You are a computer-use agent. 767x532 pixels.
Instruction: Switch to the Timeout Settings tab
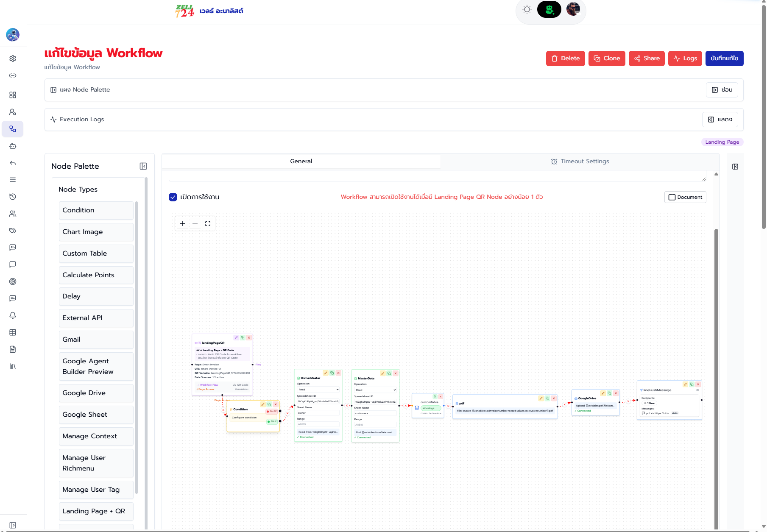click(x=580, y=161)
